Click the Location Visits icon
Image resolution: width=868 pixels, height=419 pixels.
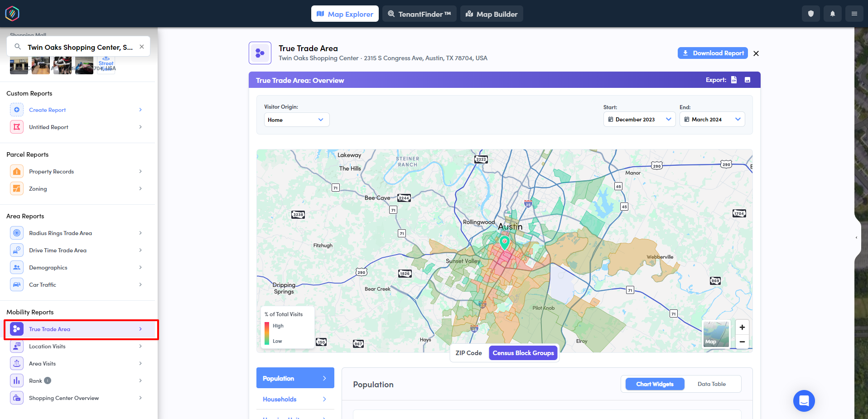point(17,346)
